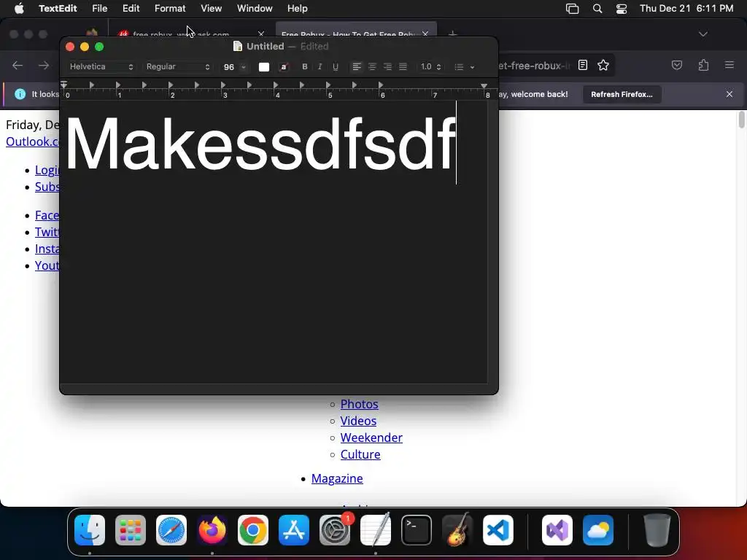Close the Free Robux Firefox tab
The width and height of the screenshot is (747, 560).
[x=425, y=34]
